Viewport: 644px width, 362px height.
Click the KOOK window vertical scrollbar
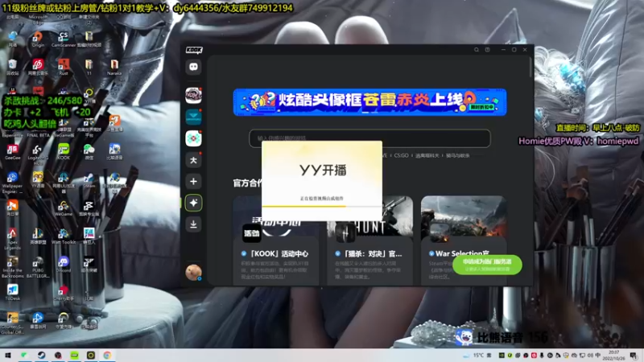[x=530, y=68]
